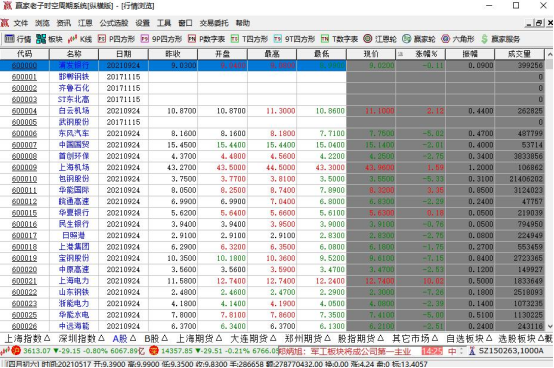
Task: Open the 文件 menu
Action: 21,23
